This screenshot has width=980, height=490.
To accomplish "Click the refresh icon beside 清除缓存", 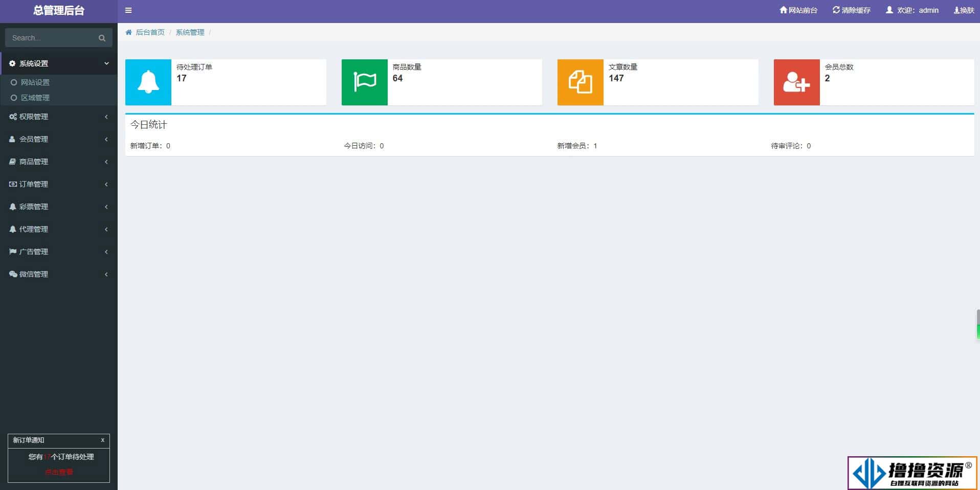I will coord(836,10).
